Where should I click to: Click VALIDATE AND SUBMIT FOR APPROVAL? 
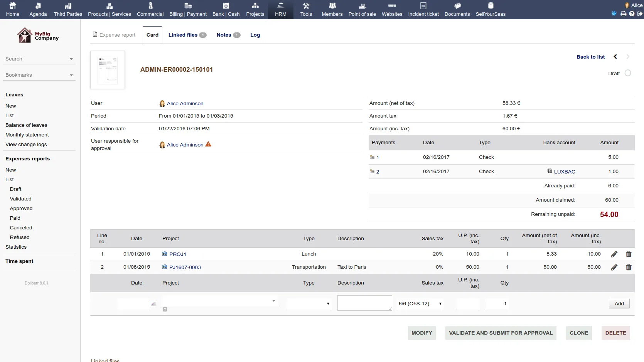tap(501, 333)
